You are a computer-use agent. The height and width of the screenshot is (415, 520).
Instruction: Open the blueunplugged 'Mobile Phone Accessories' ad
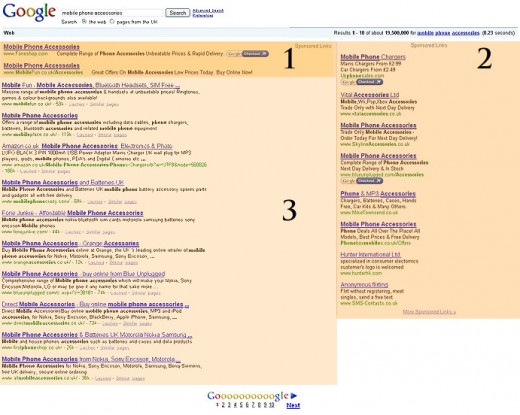(378, 156)
